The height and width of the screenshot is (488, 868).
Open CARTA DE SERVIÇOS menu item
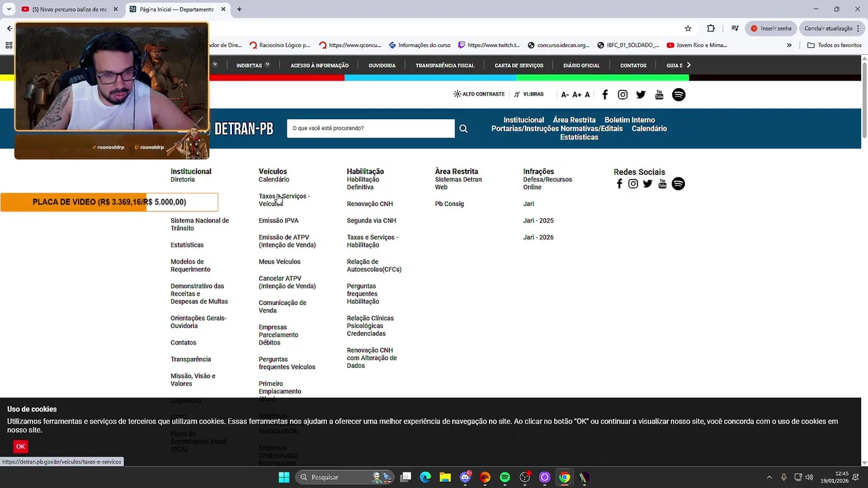pyautogui.click(x=519, y=66)
